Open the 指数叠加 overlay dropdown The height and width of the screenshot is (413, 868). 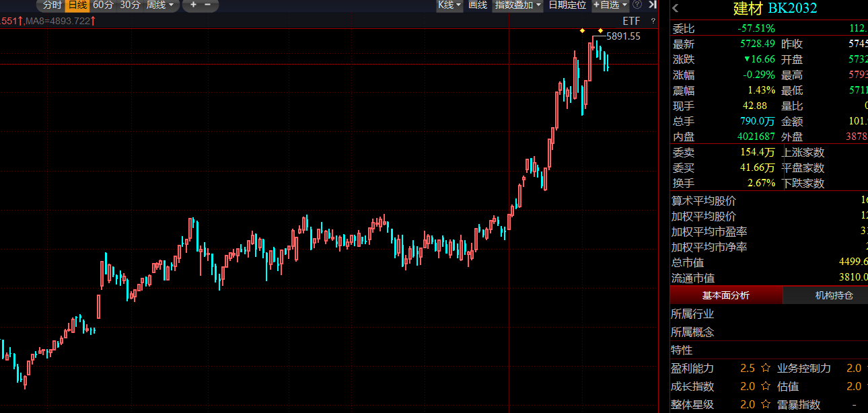(x=518, y=5)
